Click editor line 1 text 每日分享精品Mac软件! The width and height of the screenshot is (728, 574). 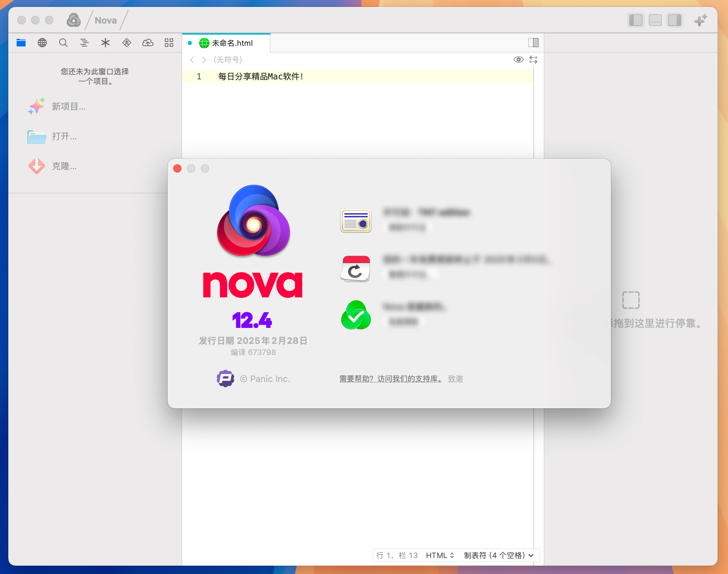pos(261,76)
